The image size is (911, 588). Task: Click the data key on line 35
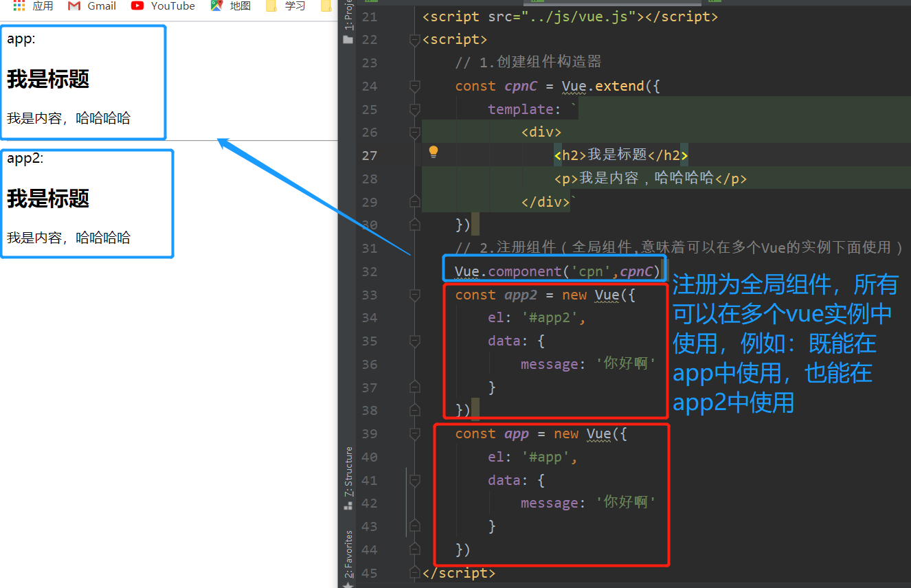pyautogui.click(x=504, y=341)
